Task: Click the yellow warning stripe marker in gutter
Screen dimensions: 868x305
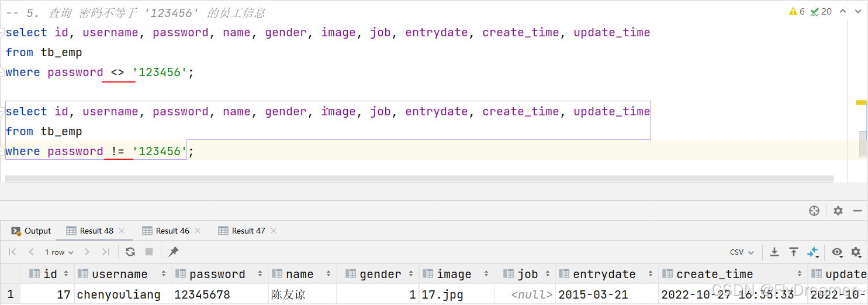Action: [x=861, y=102]
